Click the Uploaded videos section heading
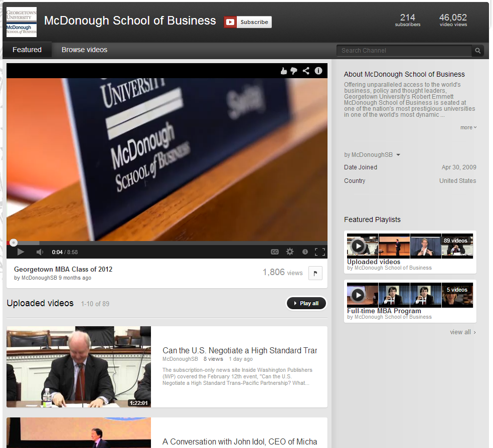Viewport: 493px width, 448px height. [x=40, y=303]
